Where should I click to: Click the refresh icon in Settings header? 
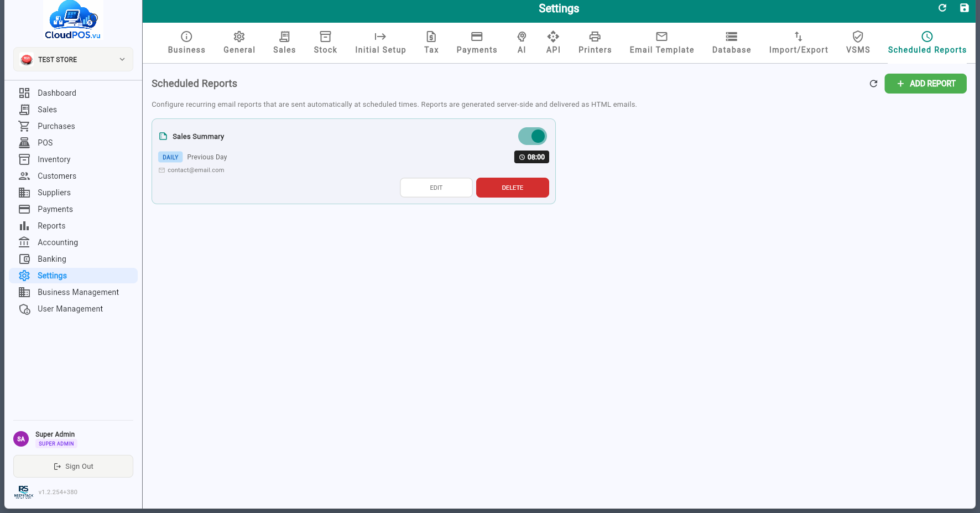tap(942, 8)
